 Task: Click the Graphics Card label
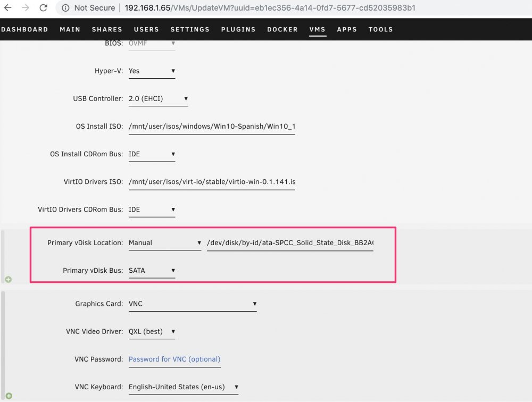point(99,304)
